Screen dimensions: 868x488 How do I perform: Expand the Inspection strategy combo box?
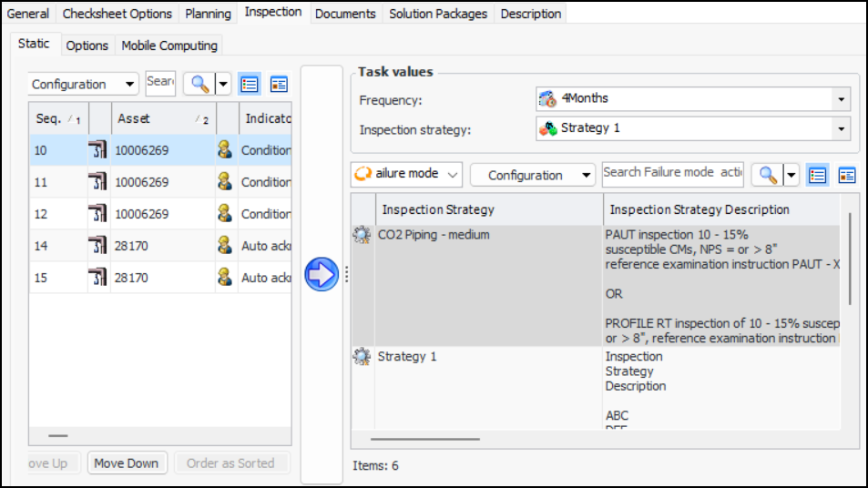coord(842,128)
